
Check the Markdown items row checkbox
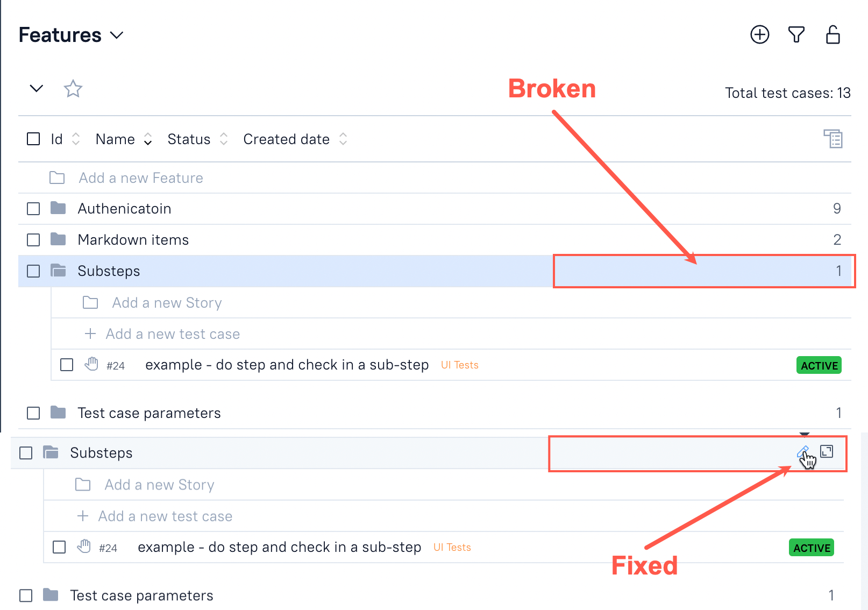click(x=33, y=239)
